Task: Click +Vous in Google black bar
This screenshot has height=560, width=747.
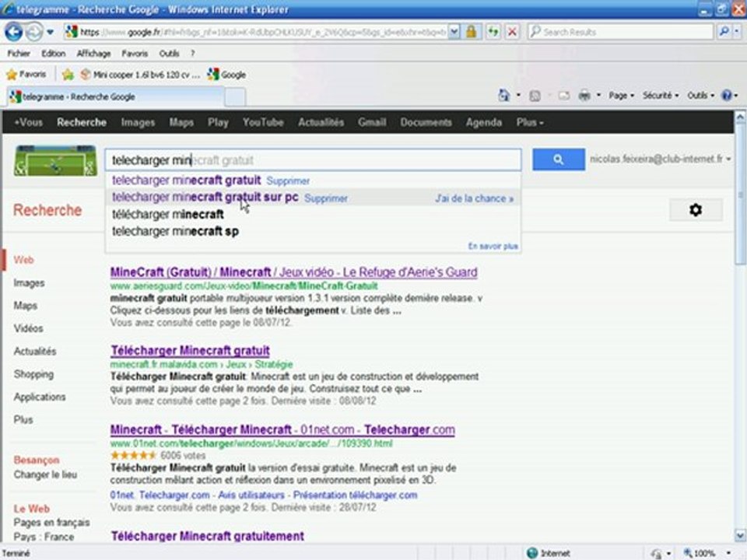Action: pyautogui.click(x=29, y=122)
